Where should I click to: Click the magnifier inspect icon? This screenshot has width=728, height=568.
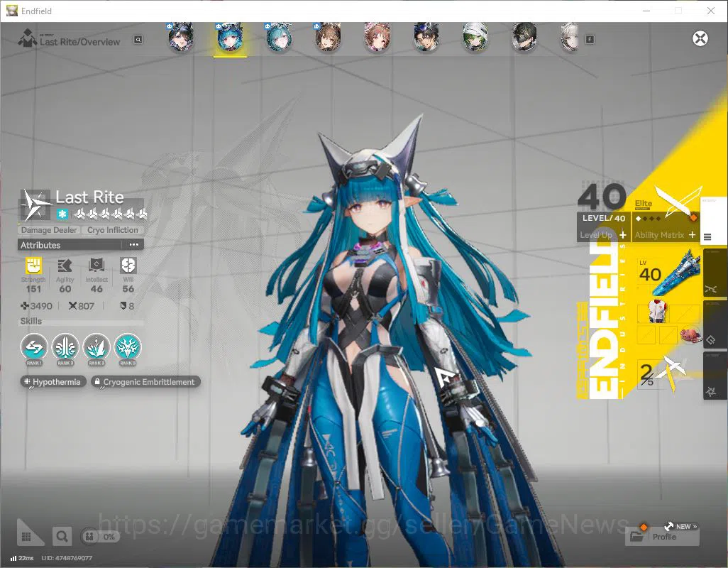point(61,537)
